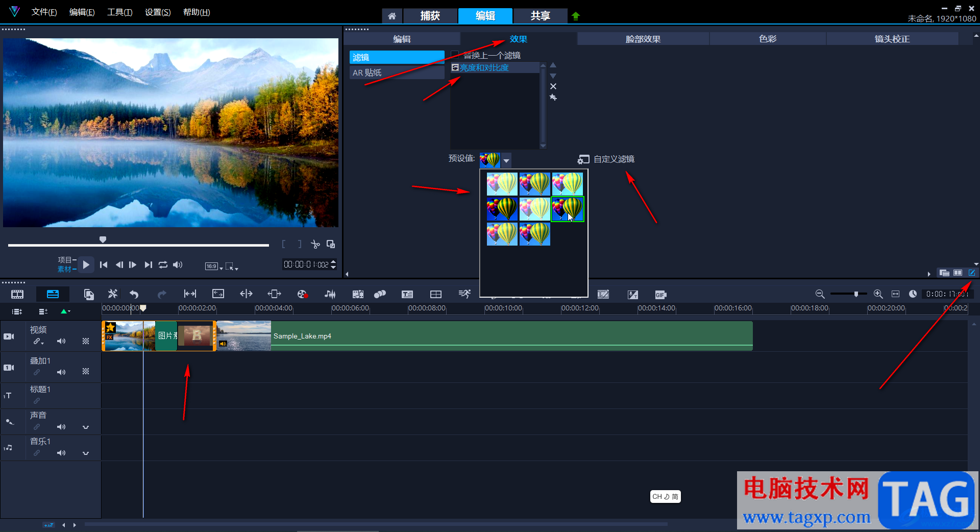Open the resize/crop mode dropdown
Image resolution: width=980 pixels, height=532 pixels.
232,266
